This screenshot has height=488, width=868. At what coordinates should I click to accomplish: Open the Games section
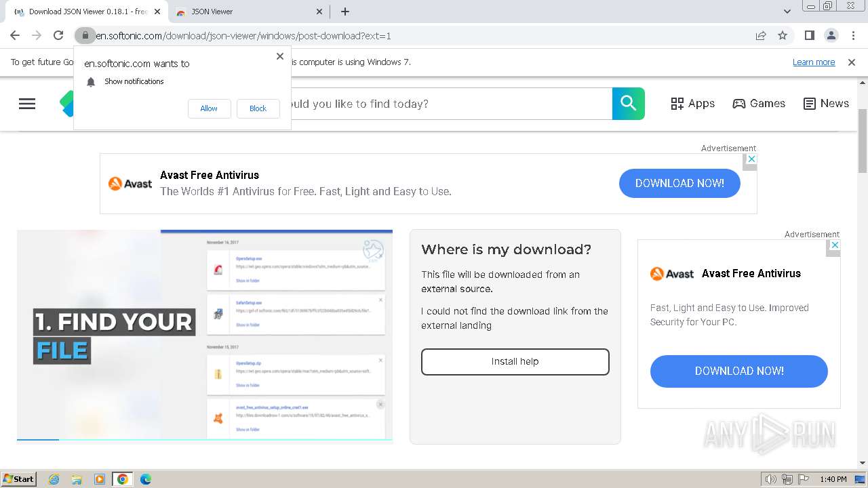click(759, 104)
